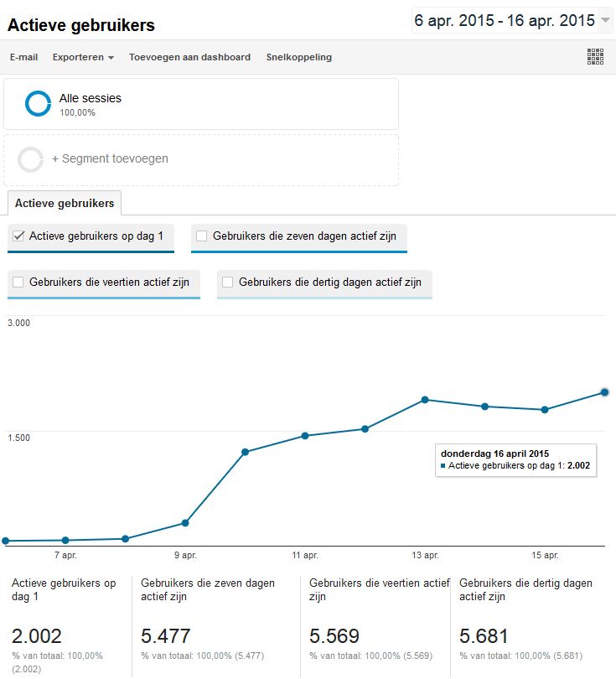The height and width of the screenshot is (679, 616).
Task: Click the 6 apr. 2015 - 16 apr. 2015 text
Action: click(x=504, y=20)
